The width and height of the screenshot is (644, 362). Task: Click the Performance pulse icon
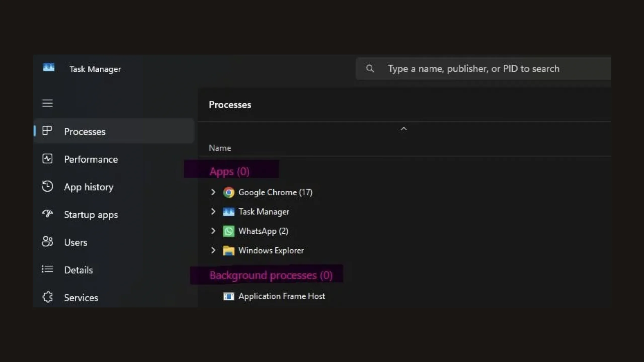point(47,159)
